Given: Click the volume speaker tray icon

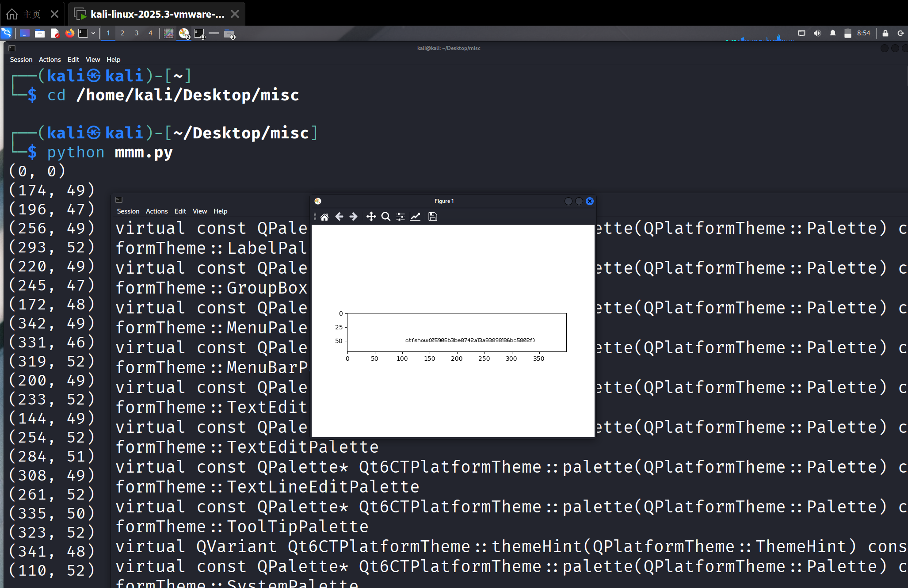Looking at the screenshot, I should coord(817,33).
